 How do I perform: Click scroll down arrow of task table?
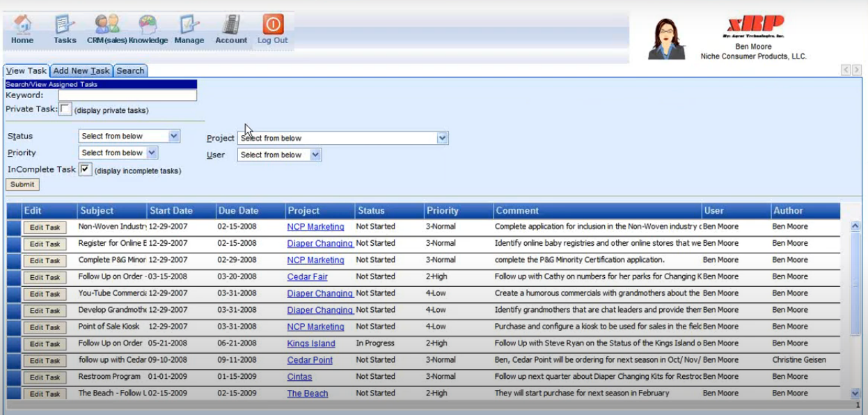click(855, 393)
